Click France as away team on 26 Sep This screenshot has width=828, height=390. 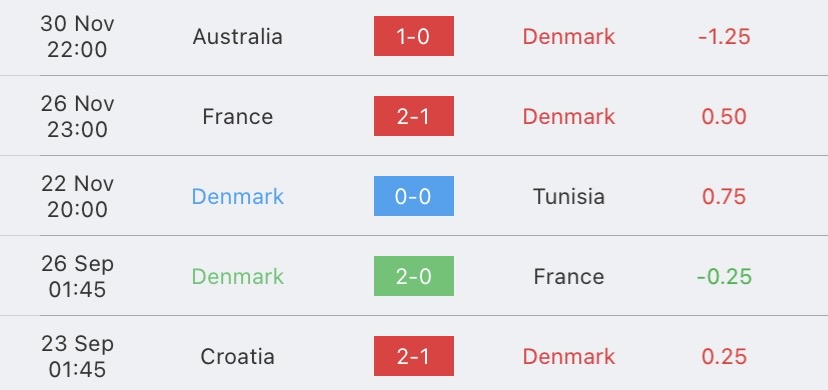(x=569, y=277)
